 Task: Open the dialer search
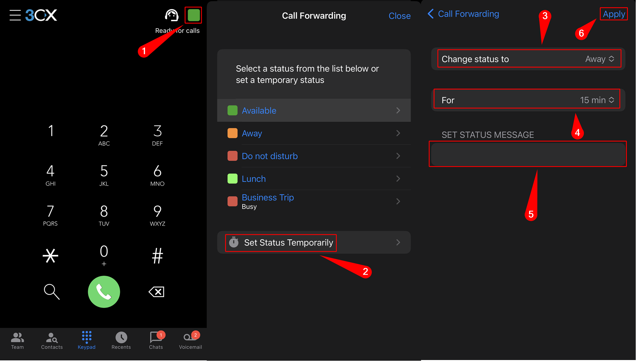tap(51, 292)
